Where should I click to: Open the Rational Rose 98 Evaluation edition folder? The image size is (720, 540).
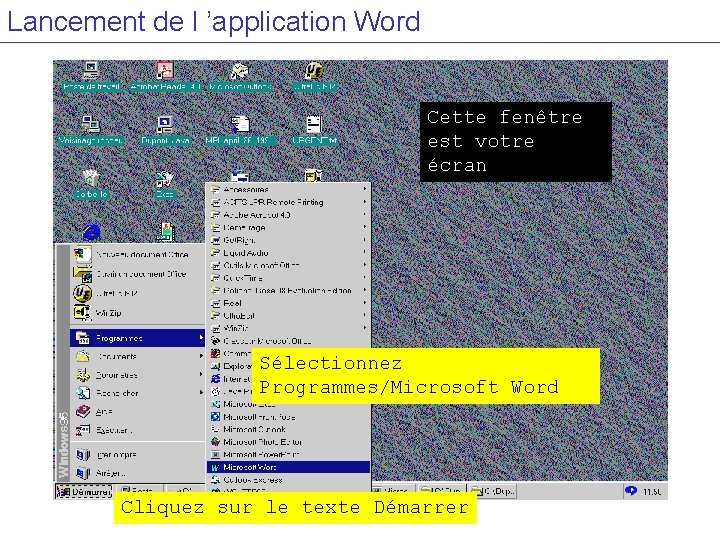[x=288, y=291]
